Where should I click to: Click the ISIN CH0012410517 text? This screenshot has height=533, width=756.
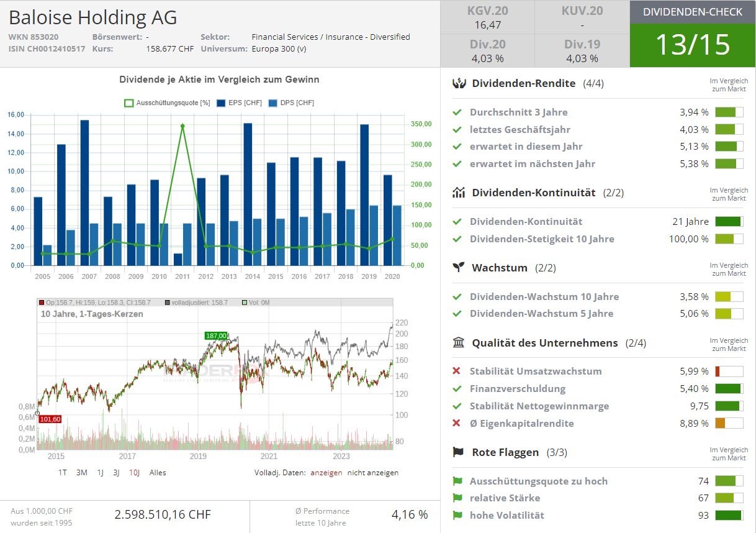(47, 48)
